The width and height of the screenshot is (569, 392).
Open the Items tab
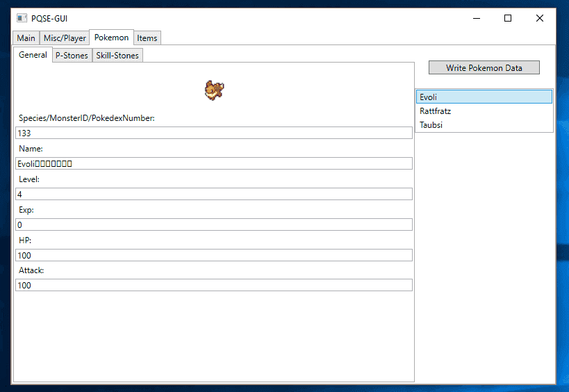[147, 38]
